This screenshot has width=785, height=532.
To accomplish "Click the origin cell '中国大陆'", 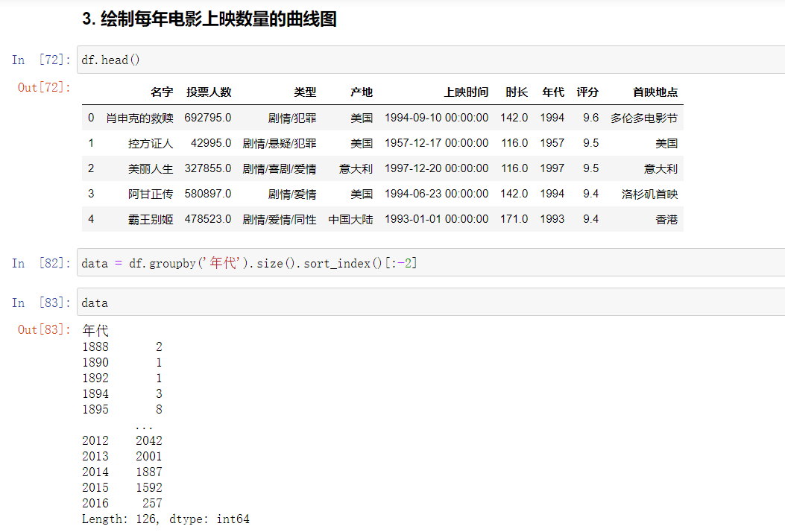I will tap(350, 219).
